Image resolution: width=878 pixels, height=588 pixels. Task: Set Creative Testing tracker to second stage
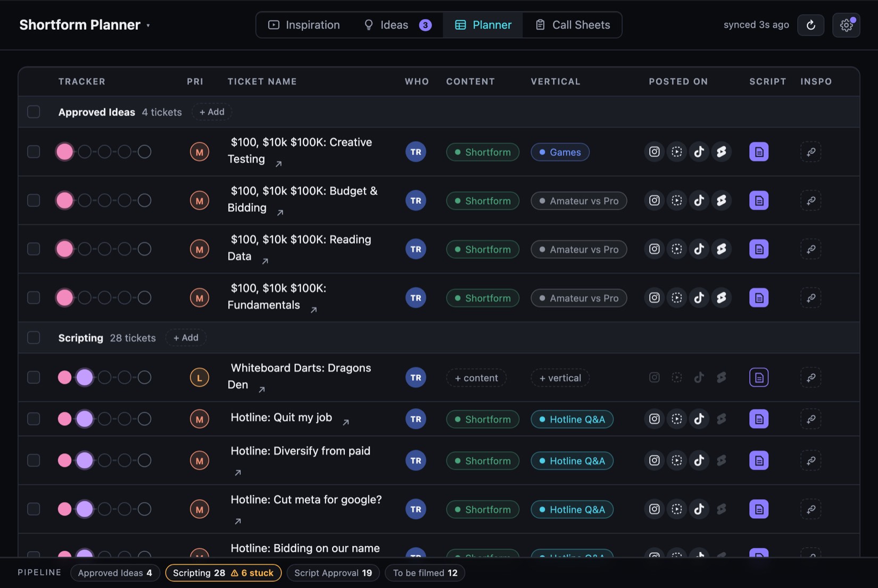85,152
